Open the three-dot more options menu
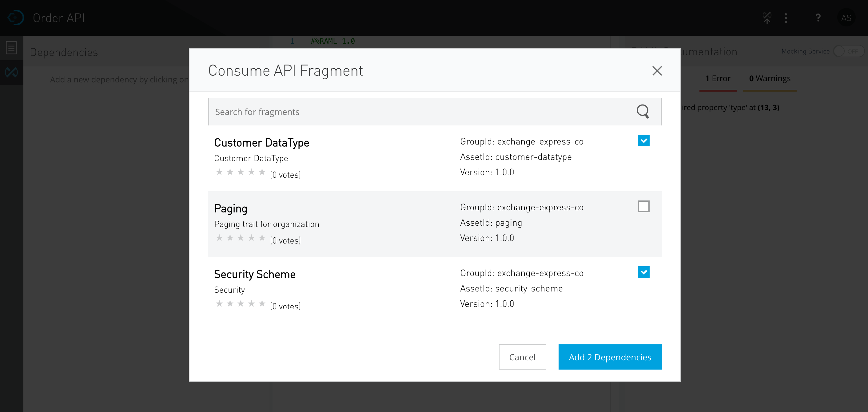 [x=786, y=18]
